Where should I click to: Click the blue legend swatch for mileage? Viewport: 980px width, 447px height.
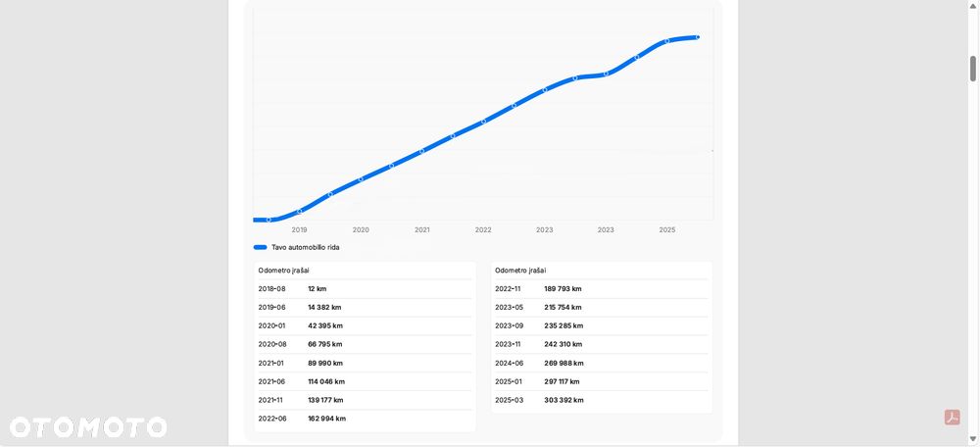(x=260, y=248)
